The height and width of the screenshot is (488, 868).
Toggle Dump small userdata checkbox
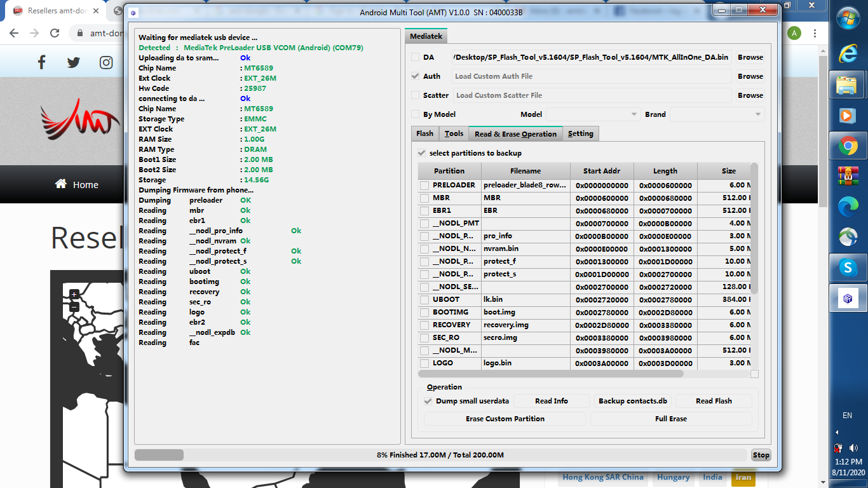(x=428, y=401)
